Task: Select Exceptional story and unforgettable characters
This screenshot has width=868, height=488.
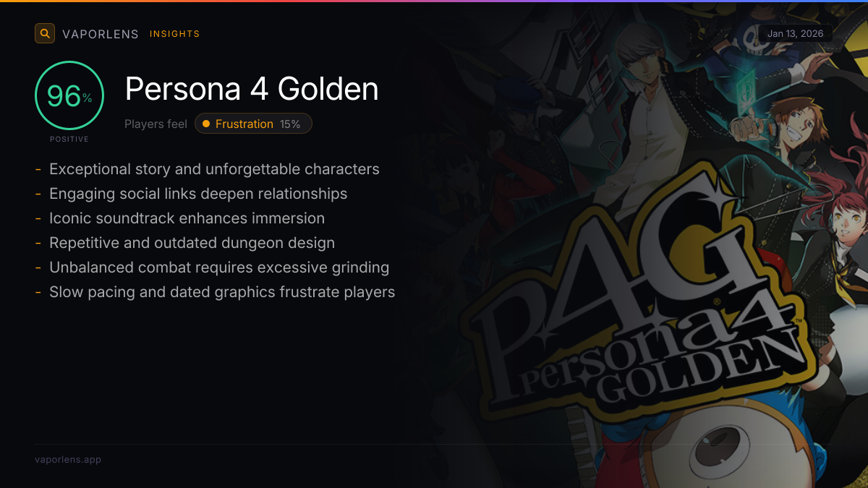Action: click(x=214, y=169)
